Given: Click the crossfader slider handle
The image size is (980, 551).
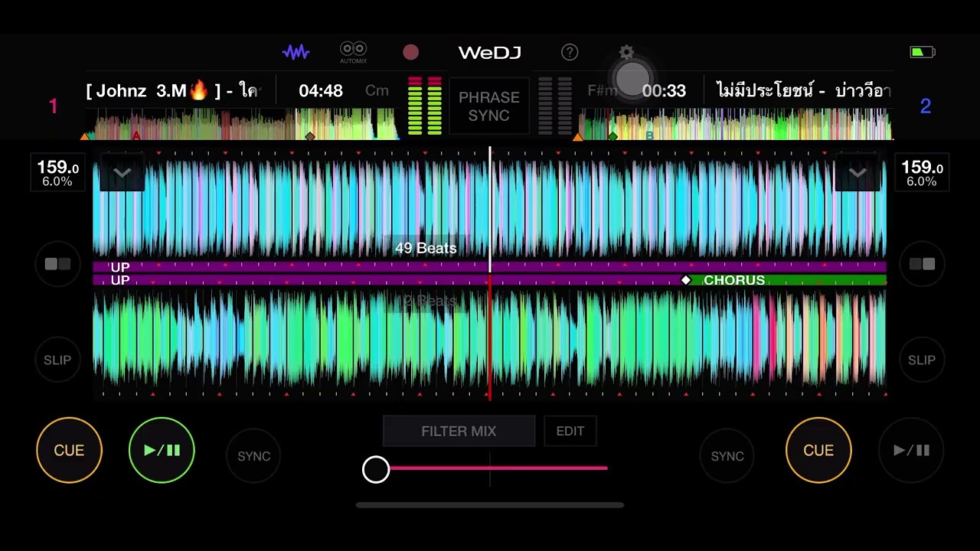Looking at the screenshot, I should pyautogui.click(x=376, y=469).
